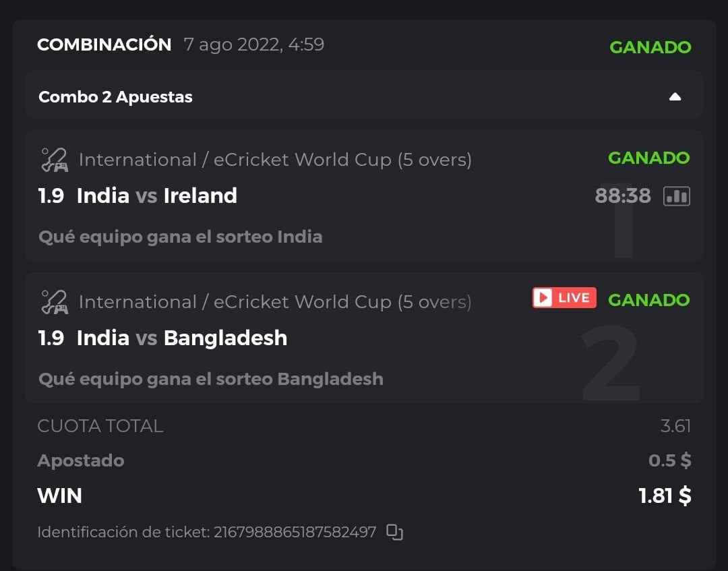
Task: Click GANADO status of India vs Bangladesh
Action: [x=648, y=300]
